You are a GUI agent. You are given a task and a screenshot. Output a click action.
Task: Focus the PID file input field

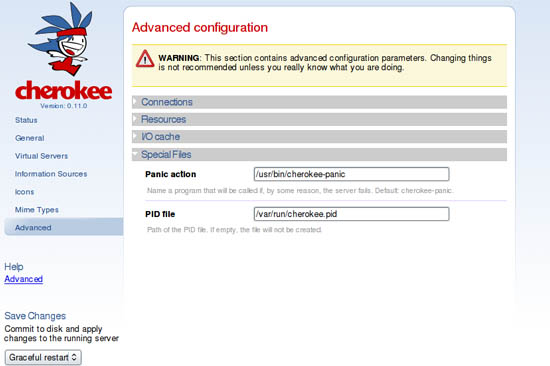click(351, 214)
